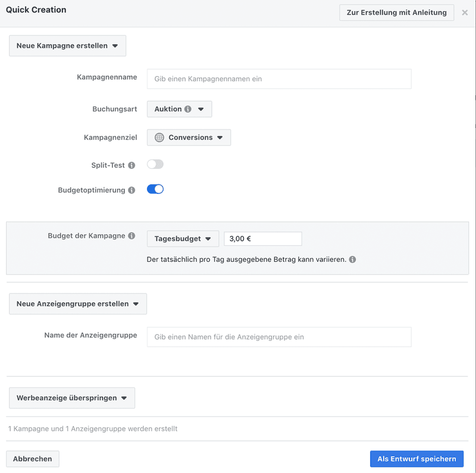Viewport: 476px width, 473px height.
Task: Click the globe icon in Conversions dropdown
Action: point(159,137)
